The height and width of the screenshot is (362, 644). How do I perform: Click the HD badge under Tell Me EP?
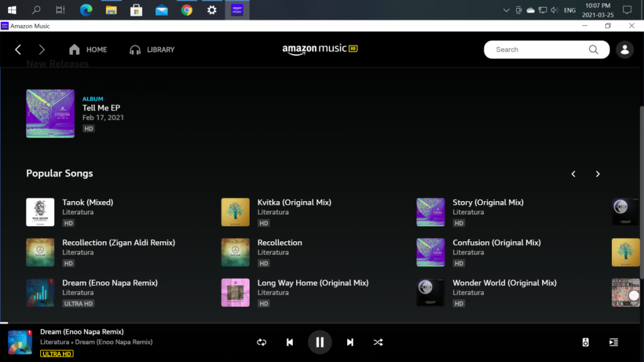[89, 128]
